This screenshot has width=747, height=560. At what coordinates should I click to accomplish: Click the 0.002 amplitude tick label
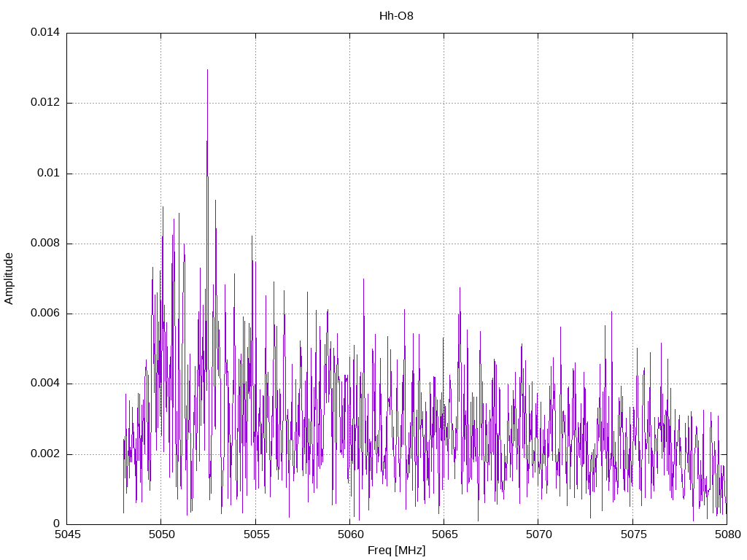pyautogui.click(x=44, y=454)
